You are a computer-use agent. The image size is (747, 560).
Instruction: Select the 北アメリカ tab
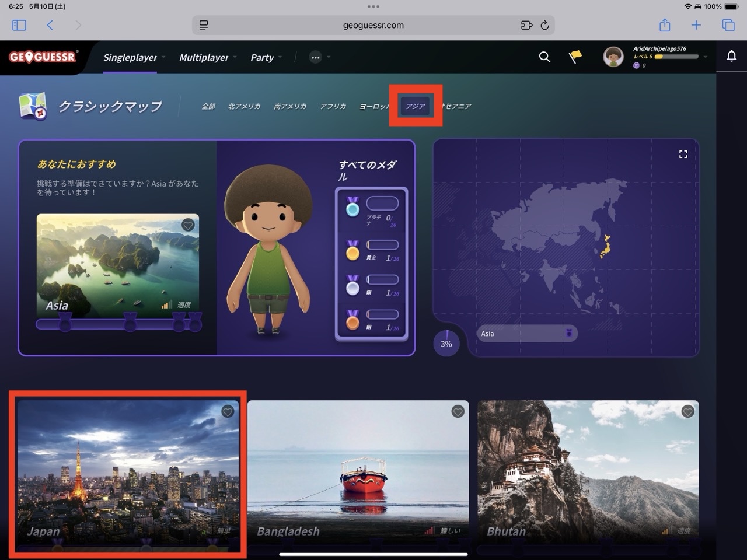tap(244, 106)
